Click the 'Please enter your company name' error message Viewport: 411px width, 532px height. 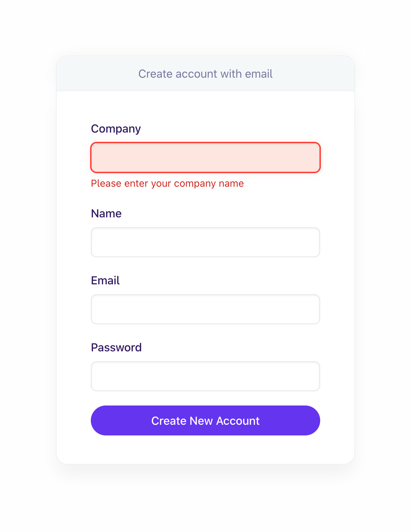[x=167, y=184]
